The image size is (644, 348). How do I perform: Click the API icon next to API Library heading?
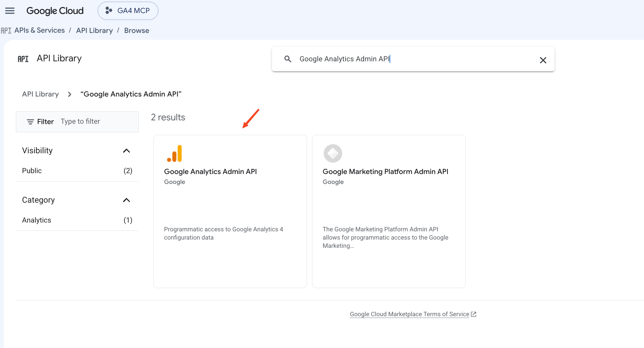[x=23, y=59]
